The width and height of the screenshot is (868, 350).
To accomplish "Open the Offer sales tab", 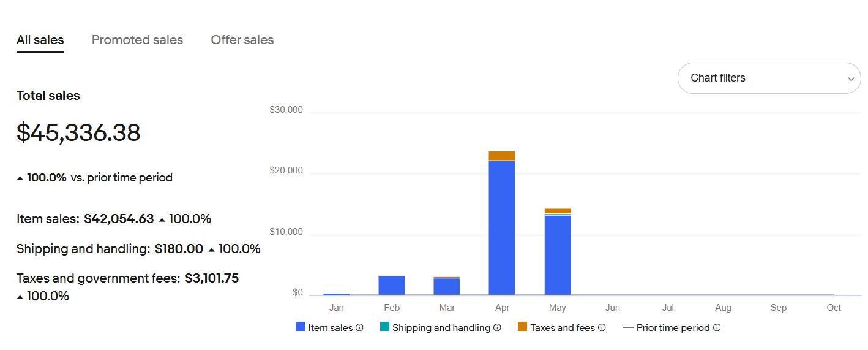I will [x=242, y=40].
